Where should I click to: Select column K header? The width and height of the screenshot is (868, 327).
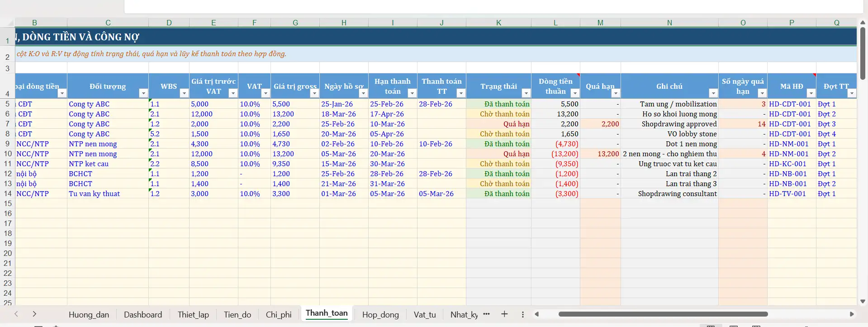(498, 23)
